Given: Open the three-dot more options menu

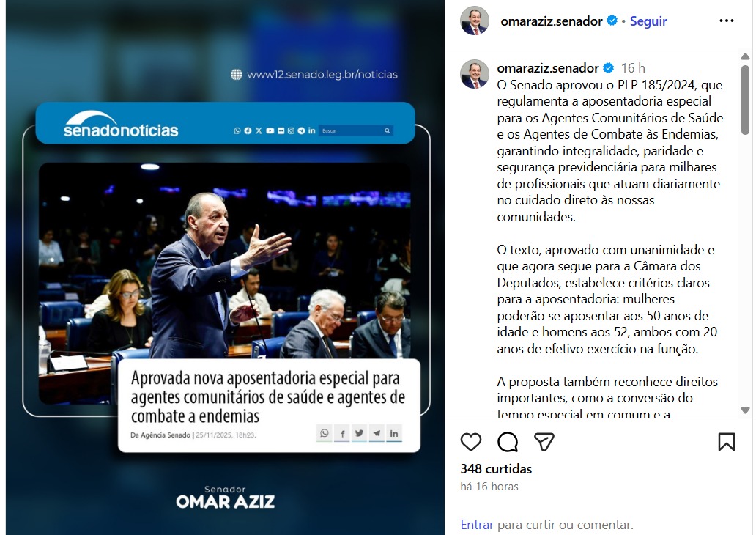Looking at the screenshot, I should tap(726, 21).
